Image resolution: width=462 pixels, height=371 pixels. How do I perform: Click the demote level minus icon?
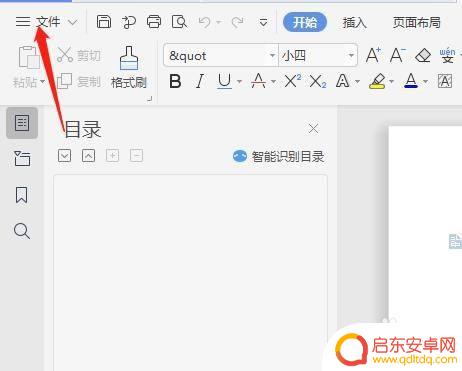click(x=136, y=156)
